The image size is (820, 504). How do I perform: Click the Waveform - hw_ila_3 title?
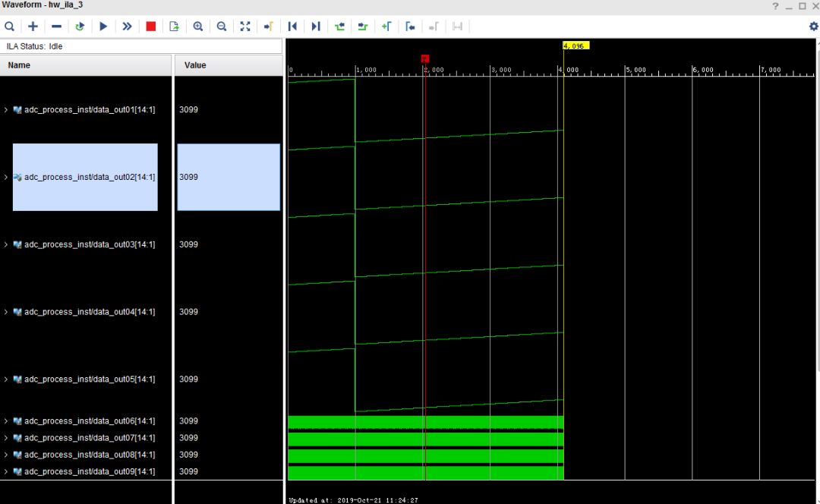[43, 5]
